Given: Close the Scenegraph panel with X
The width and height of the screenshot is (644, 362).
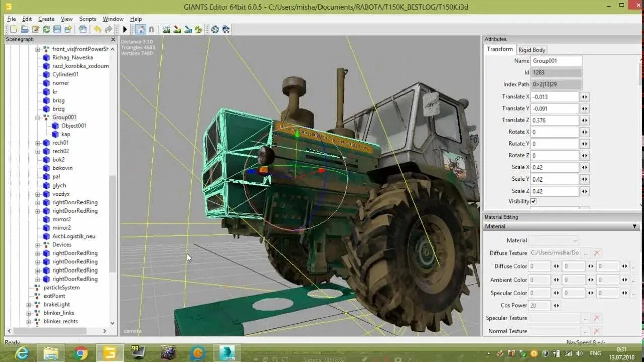Looking at the screenshot, I should click(113, 39).
